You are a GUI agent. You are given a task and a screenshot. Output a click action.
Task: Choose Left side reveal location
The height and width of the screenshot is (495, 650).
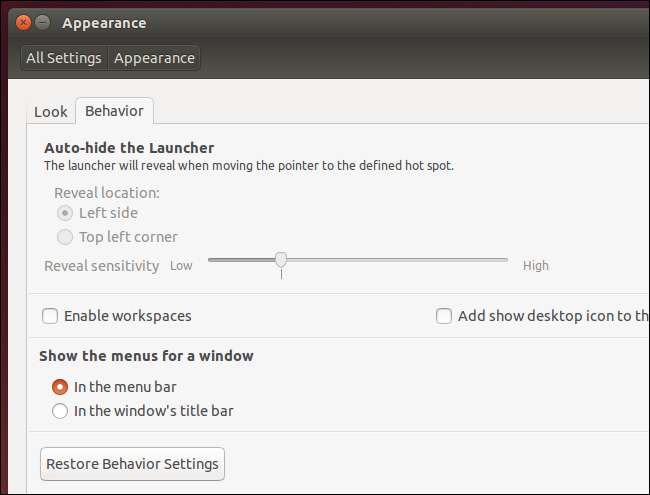[65, 213]
